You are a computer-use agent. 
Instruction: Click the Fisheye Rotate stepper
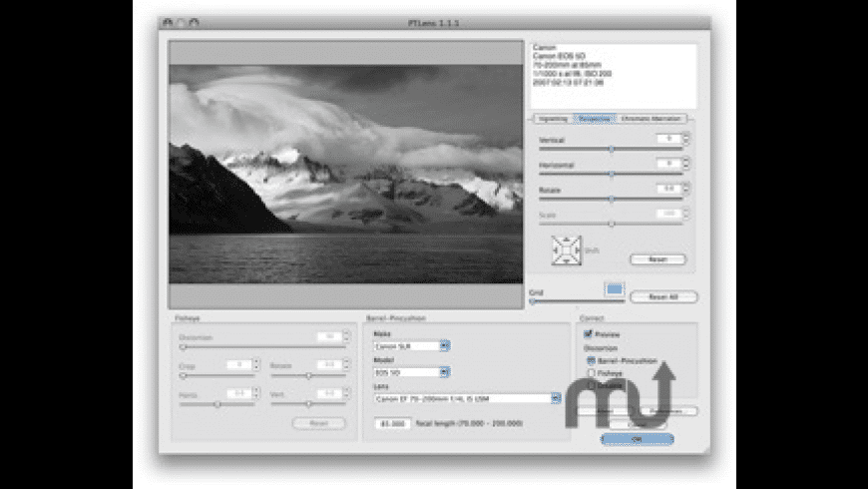pos(346,364)
